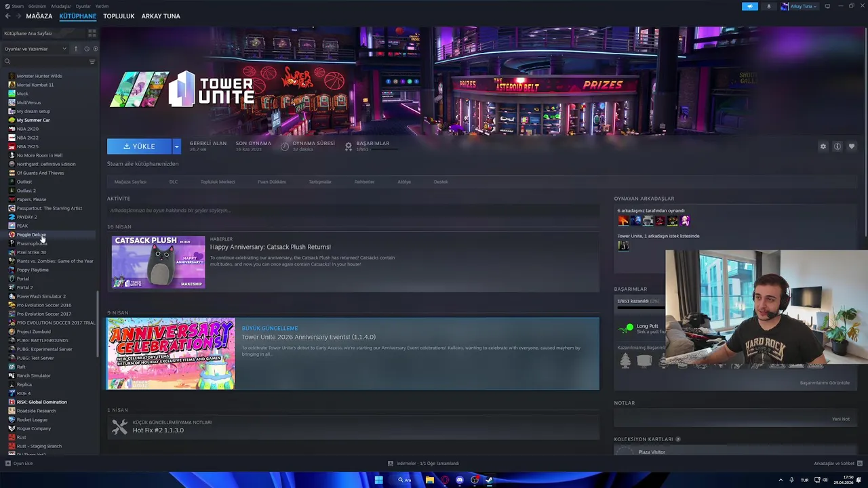This screenshot has height=488, width=868.
Task: Add Tower Unite to favorites heart
Action: (852, 146)
